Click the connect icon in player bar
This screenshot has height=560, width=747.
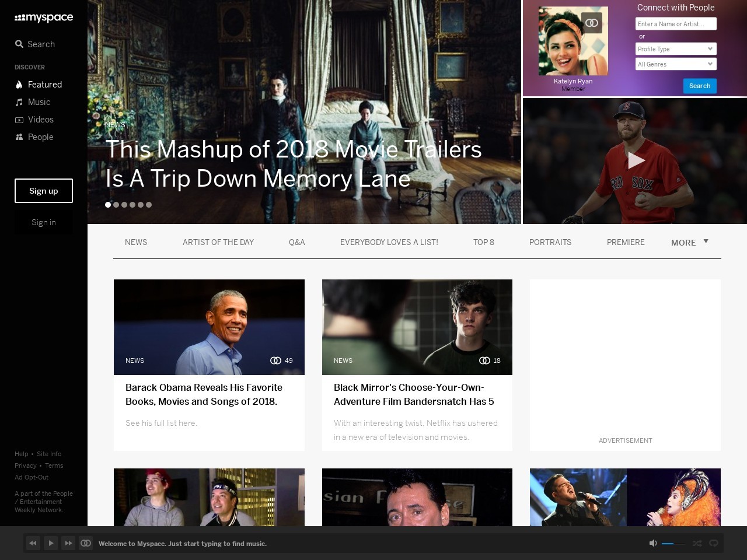tap(86, 543)
